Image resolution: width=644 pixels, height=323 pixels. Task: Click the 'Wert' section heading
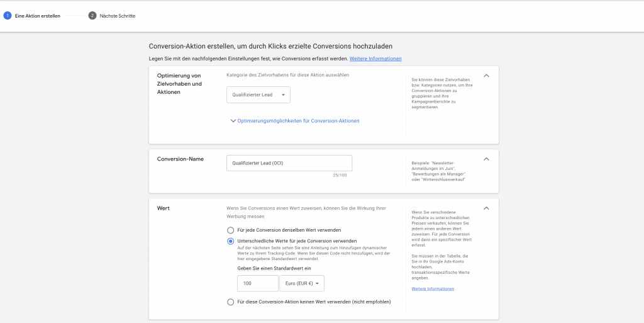pos(164,208)
